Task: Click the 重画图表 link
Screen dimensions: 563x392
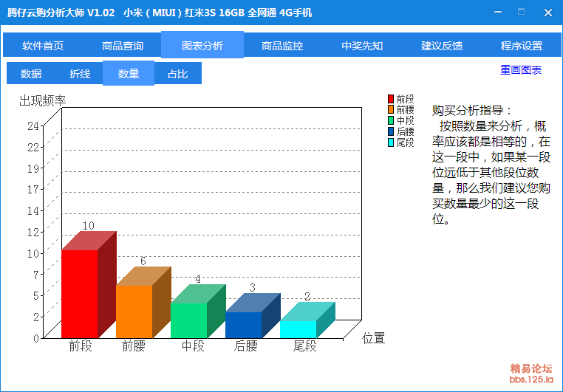Action: tap(521, 70)
